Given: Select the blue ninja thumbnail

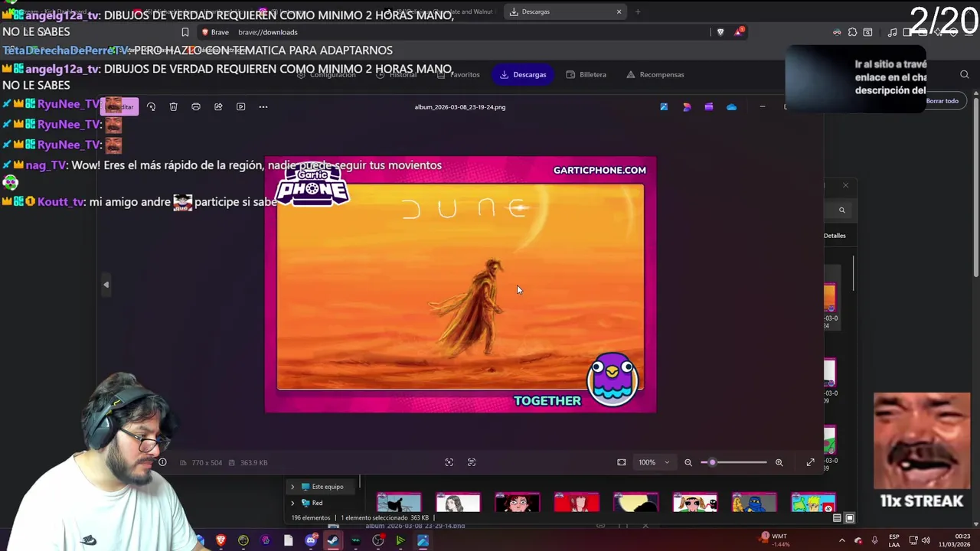Looking at the screenshot, I should tap(754, 504).
